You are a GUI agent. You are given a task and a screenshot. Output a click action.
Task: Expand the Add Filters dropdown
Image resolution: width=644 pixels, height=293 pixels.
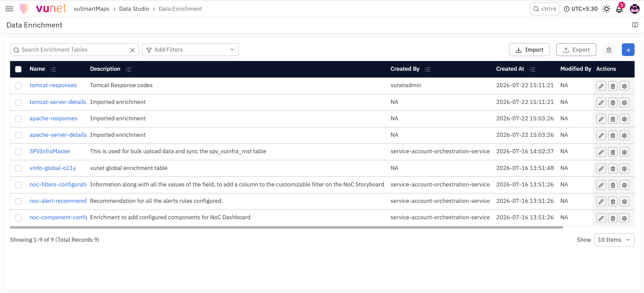click(190, 50)
